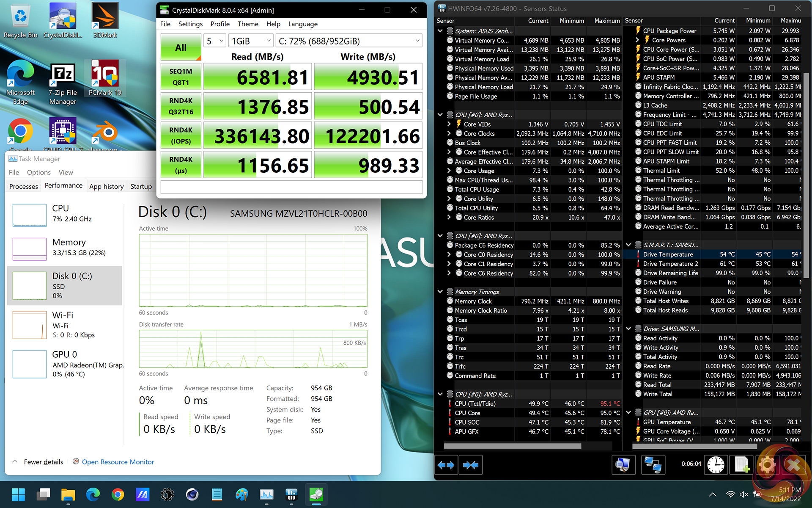Click HWiNFO shrink columns arrows icon
Image resolution: width=812 pixels, height=508 pixels.
[x=470, y=465]
